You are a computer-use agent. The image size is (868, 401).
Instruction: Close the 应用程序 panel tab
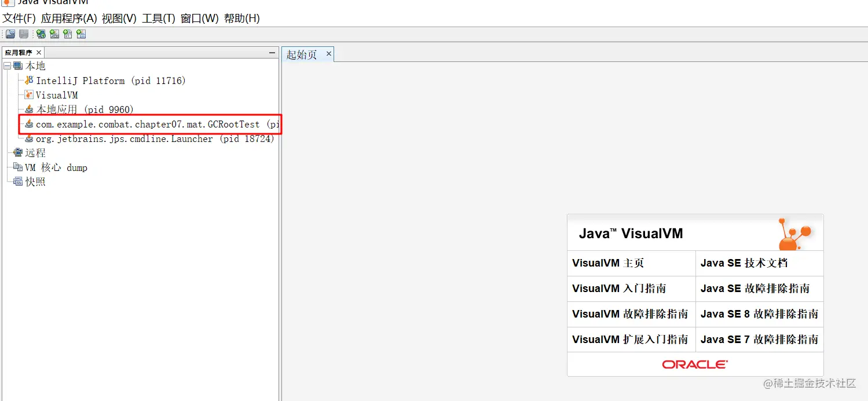point(39,53)
